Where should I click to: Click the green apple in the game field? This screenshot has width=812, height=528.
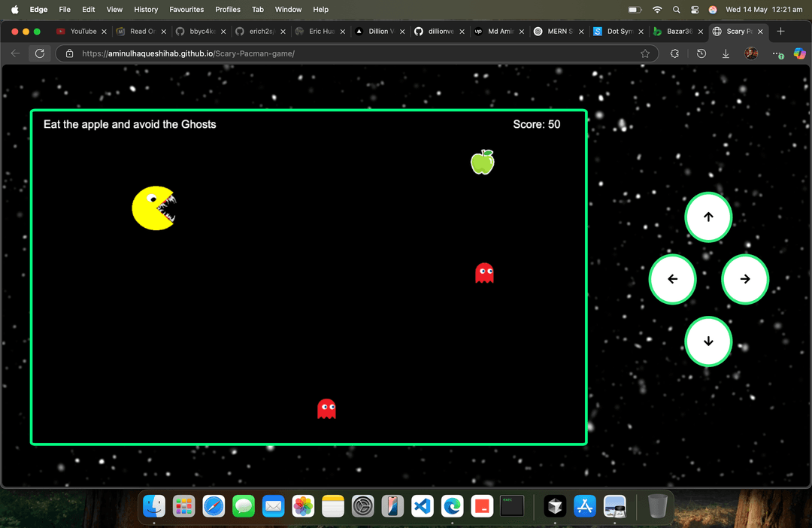[x=482, y=162]
